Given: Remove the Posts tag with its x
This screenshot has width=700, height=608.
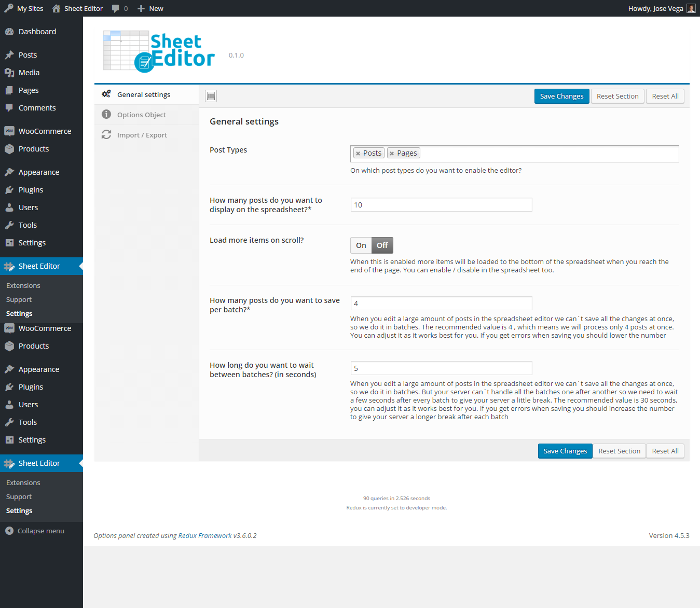Looking at the screenshot, I should pyautogui.click(x=358, y=153).
